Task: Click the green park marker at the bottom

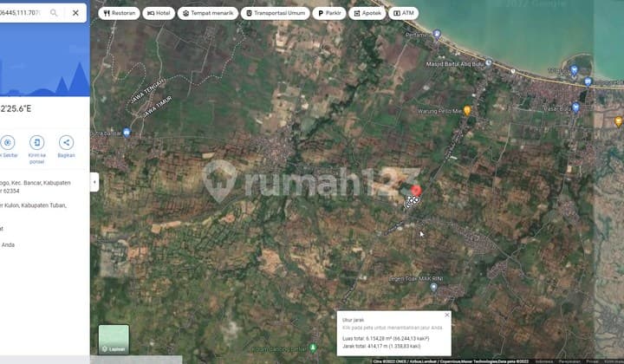Action: click(313, 348)
